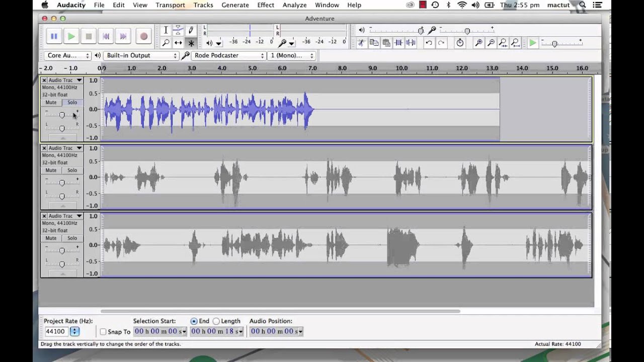The image size is (644, 362).
Task: Click the Stop transport button
Action: click(89, 36)
